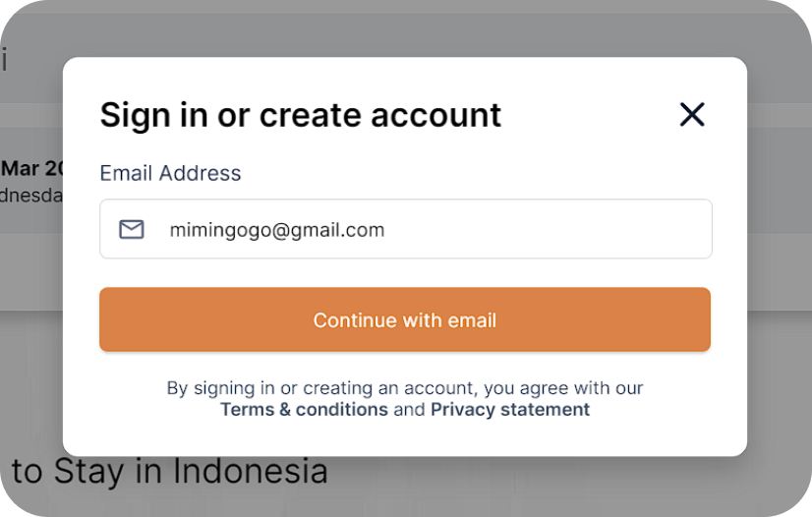
Task: Click the blank dialog space below Privacy statement
Action: [405, 439]
